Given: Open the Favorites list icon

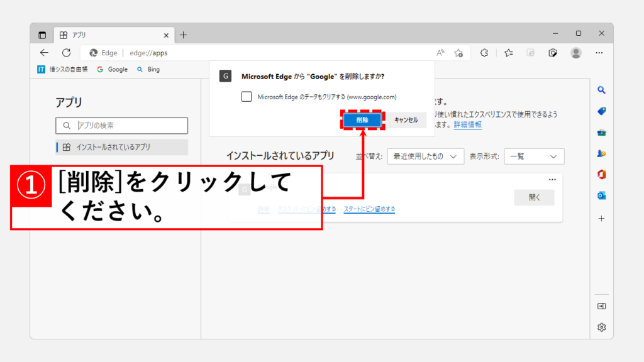Looking at the screenshot, I should click(508, 53).
